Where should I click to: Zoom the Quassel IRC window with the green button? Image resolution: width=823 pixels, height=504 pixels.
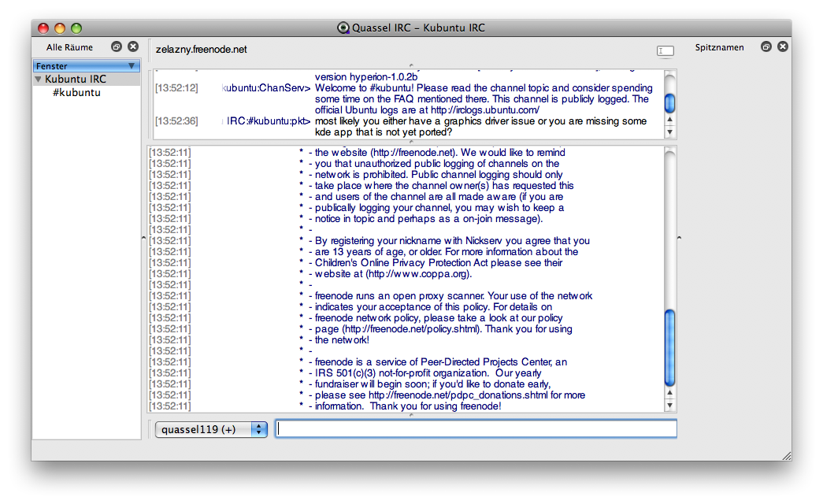click(76, 28)
